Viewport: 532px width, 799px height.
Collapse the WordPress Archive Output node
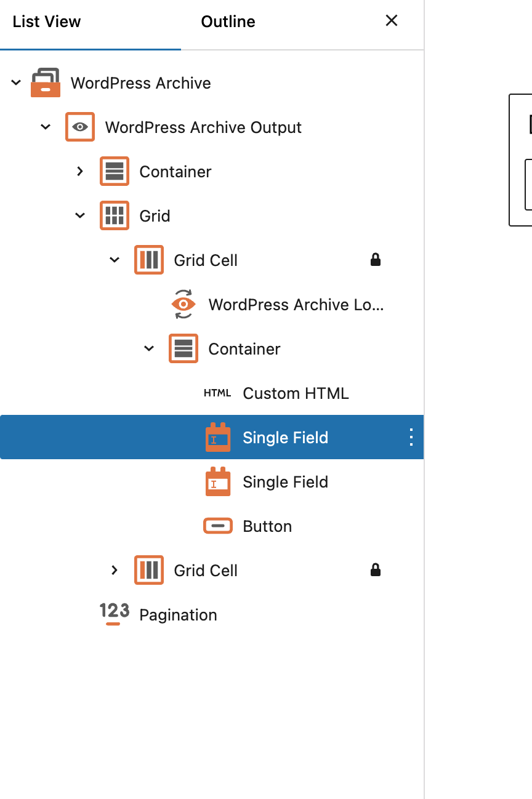tap(46, 127)
